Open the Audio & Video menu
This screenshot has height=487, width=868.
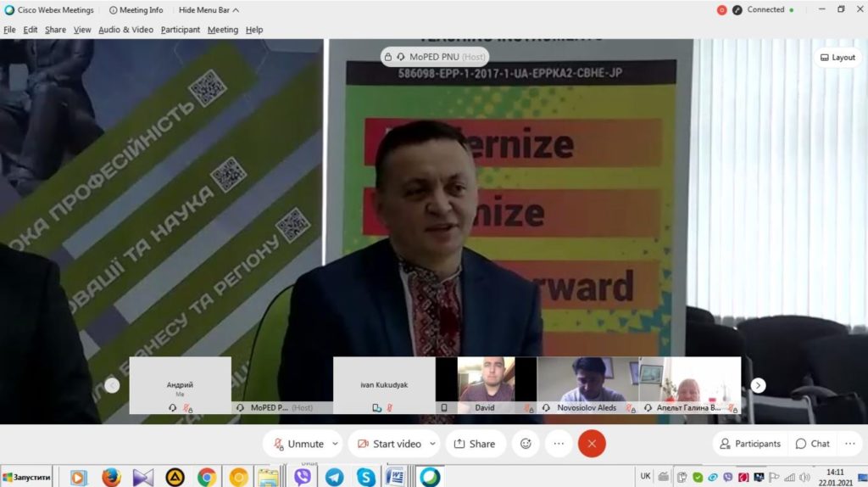click(125, 30)
